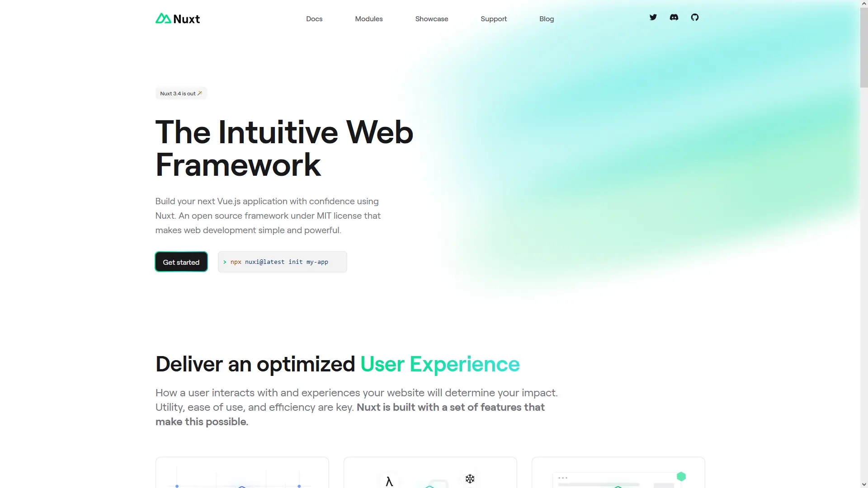
Task: Click the Nuxt logo in header
Action: click(x=178, y=19)
